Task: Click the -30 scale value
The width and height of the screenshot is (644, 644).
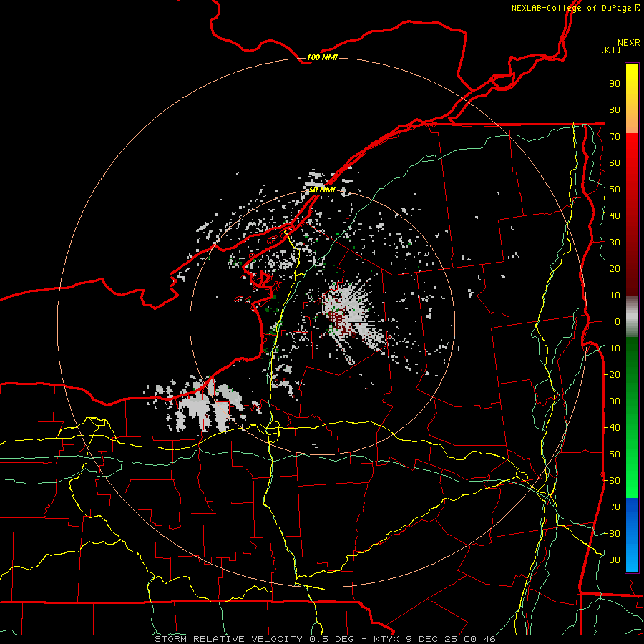Action: (x=612, y=401)
